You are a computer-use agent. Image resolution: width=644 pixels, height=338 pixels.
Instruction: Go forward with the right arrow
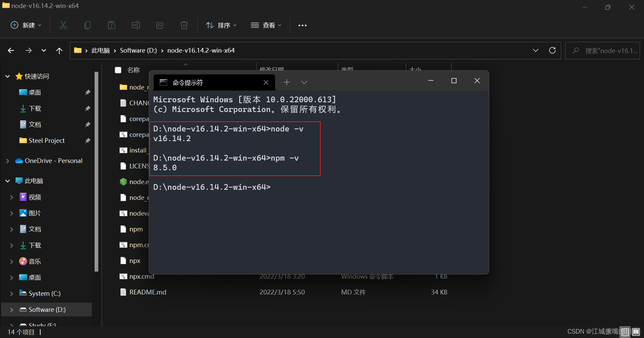tap(29, 51)
